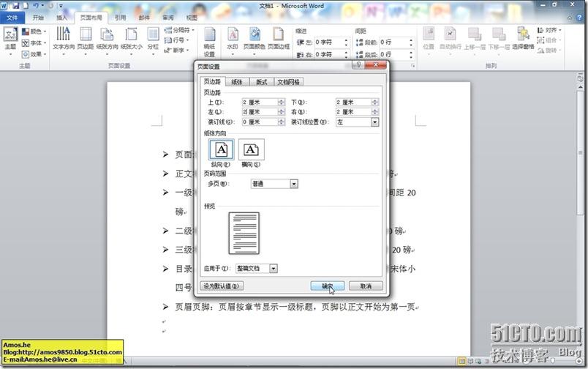Click the 上 (Top) margin input field
This screenshot has width=588, height=369.
(x=260, y=102)
